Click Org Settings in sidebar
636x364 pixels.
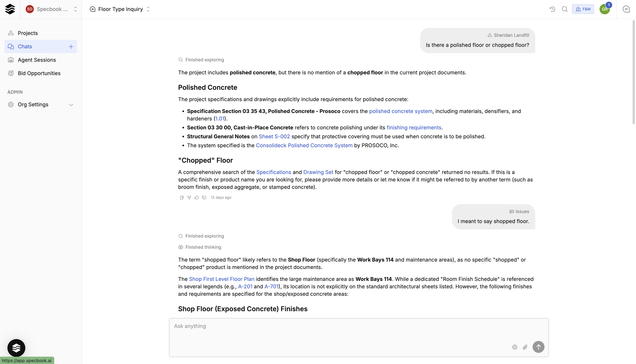click(x=41, y=104)
